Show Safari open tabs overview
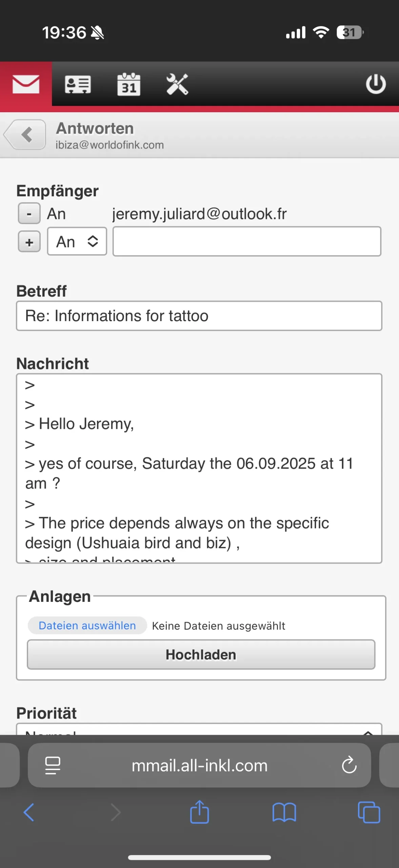The height and width of the screenshot is (868, 399). click(x=369, y=812)
